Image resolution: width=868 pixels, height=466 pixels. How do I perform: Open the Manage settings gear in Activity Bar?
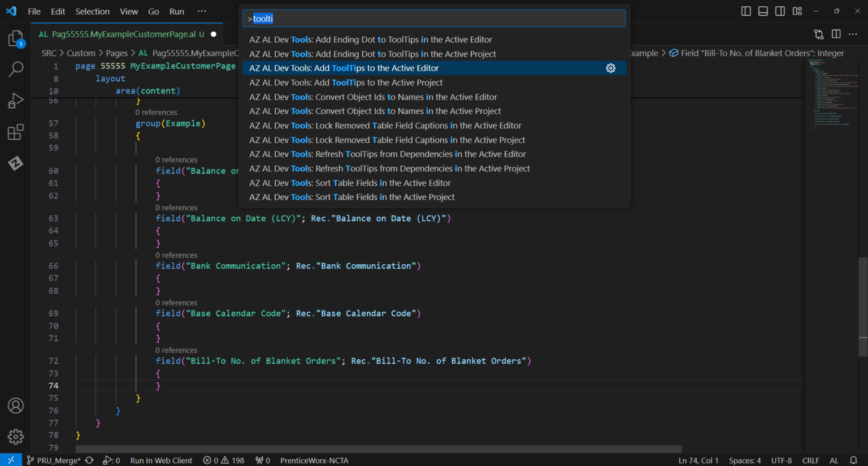pyautogui.click(x=15, y=437)
